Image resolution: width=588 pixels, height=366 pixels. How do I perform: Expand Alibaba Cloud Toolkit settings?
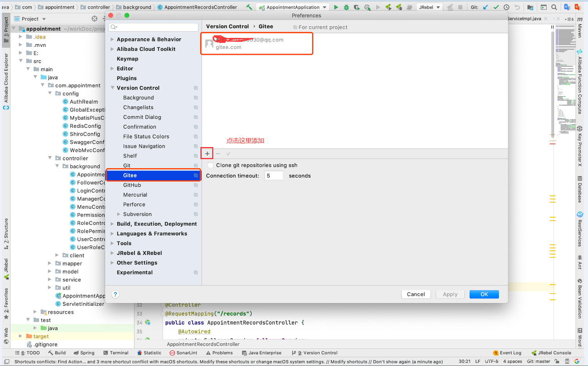[x=112, y=49]
